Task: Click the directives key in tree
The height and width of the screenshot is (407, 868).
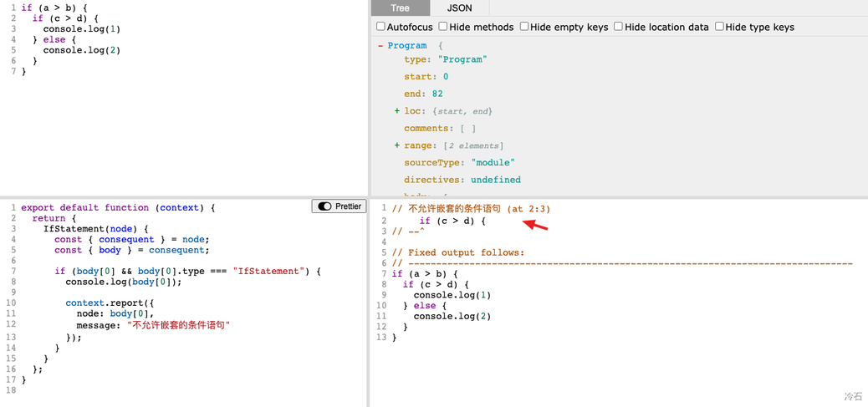Action: click(431, 180)
